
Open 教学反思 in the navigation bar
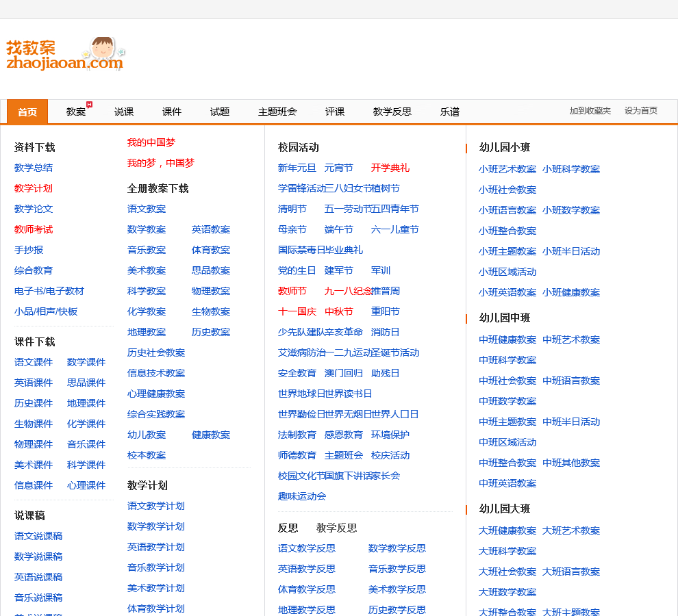392,112
